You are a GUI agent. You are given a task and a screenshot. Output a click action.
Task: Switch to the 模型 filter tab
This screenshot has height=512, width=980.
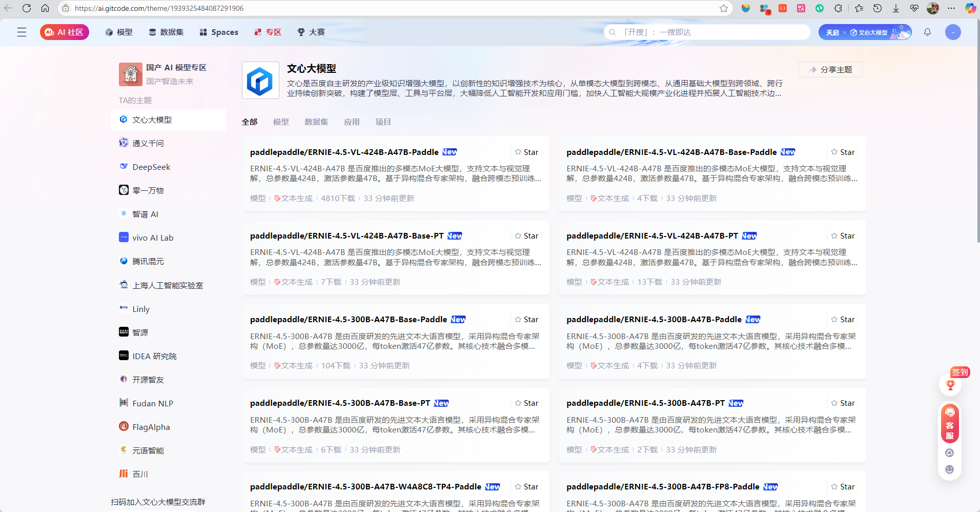pyautogui.click(x=281, y=122)
